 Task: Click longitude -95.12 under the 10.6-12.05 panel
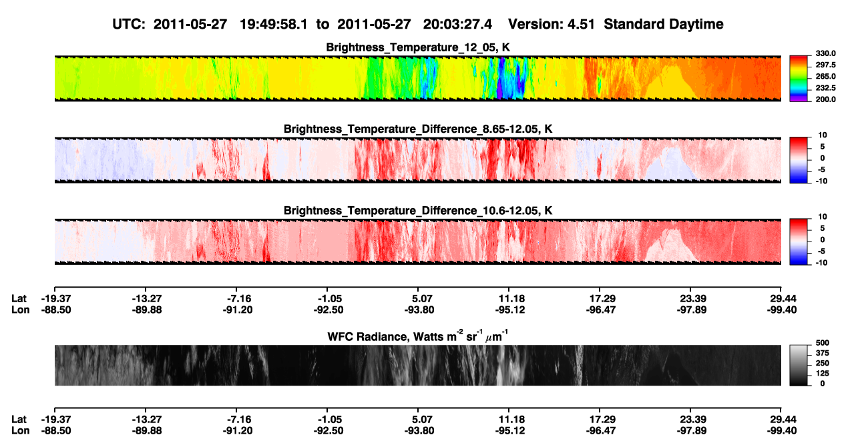(x=509, y=309)
